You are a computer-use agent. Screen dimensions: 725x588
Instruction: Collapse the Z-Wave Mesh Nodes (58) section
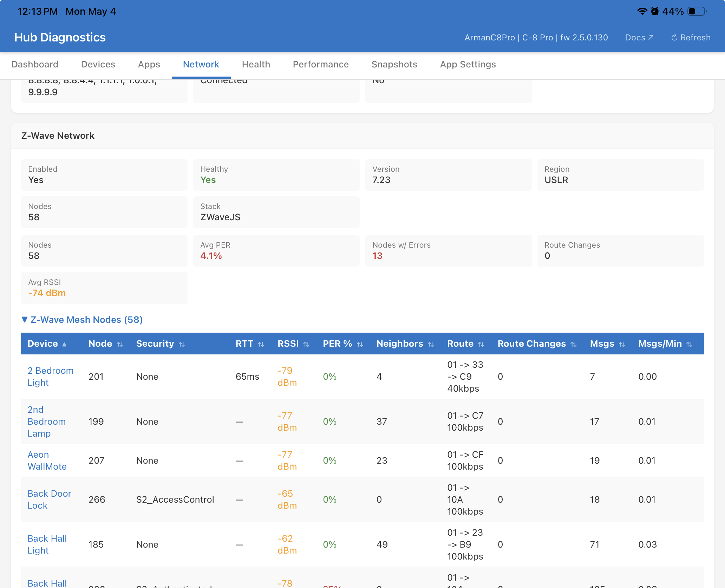click(82, 320)
